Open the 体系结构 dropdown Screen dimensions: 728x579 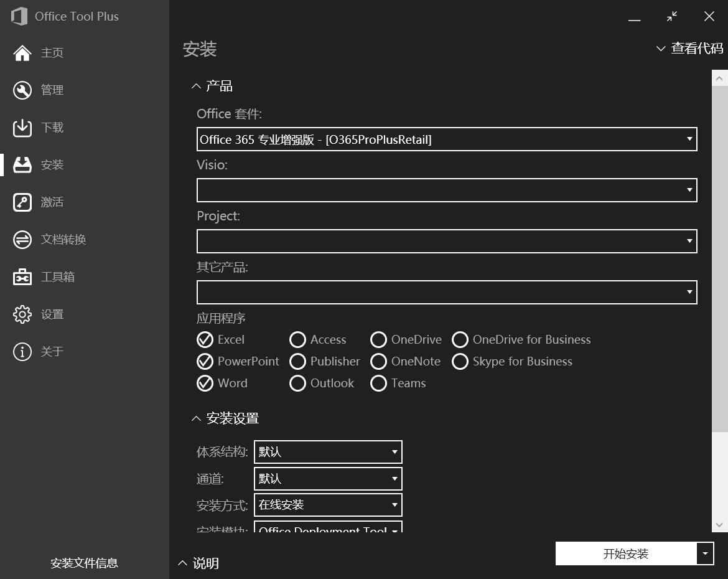pos(328,452)
